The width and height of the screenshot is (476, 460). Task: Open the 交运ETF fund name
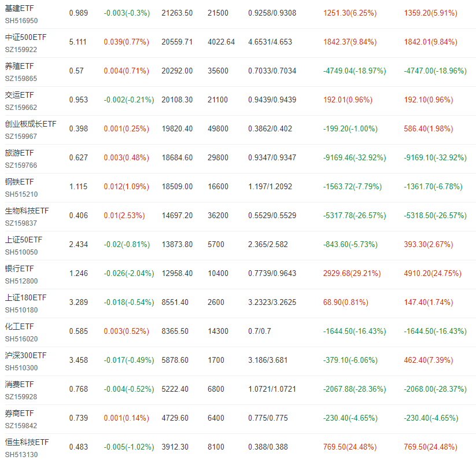point(20,95)
